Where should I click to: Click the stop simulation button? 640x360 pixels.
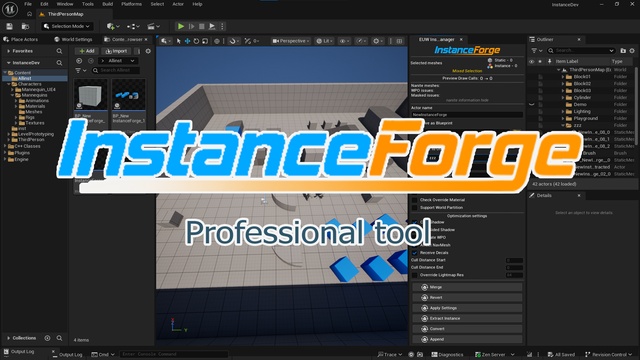point(202,26)
